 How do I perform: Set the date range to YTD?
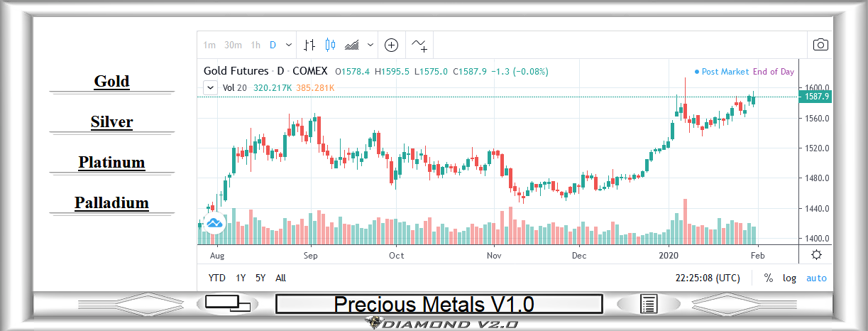tap(217, 278)
